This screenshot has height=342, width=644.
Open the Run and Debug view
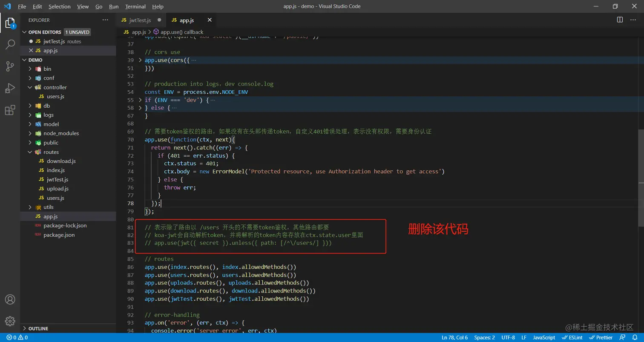click(x=10, y=88)
